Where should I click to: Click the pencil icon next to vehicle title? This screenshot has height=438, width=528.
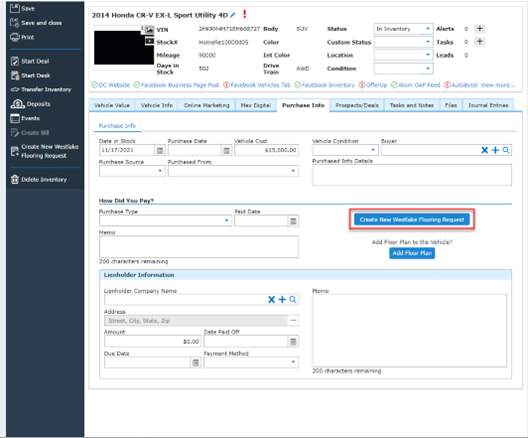coord(233,15)
